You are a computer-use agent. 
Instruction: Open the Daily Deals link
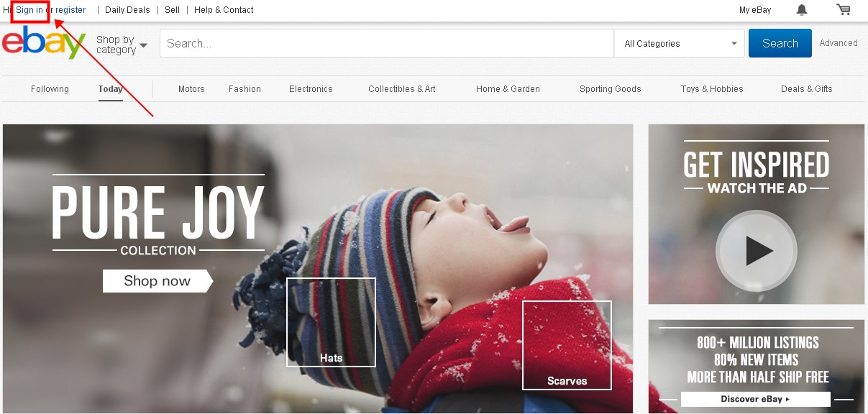(x=127, y=10)
